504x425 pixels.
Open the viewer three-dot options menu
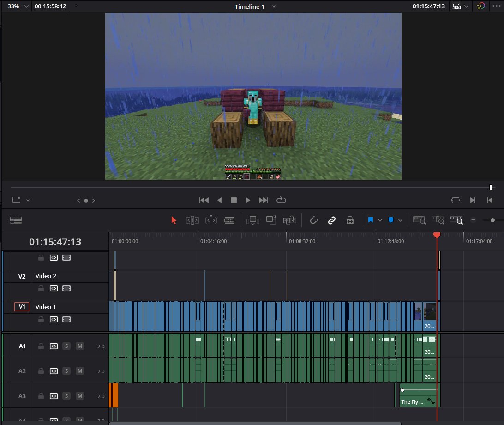(x=497, y=6)
